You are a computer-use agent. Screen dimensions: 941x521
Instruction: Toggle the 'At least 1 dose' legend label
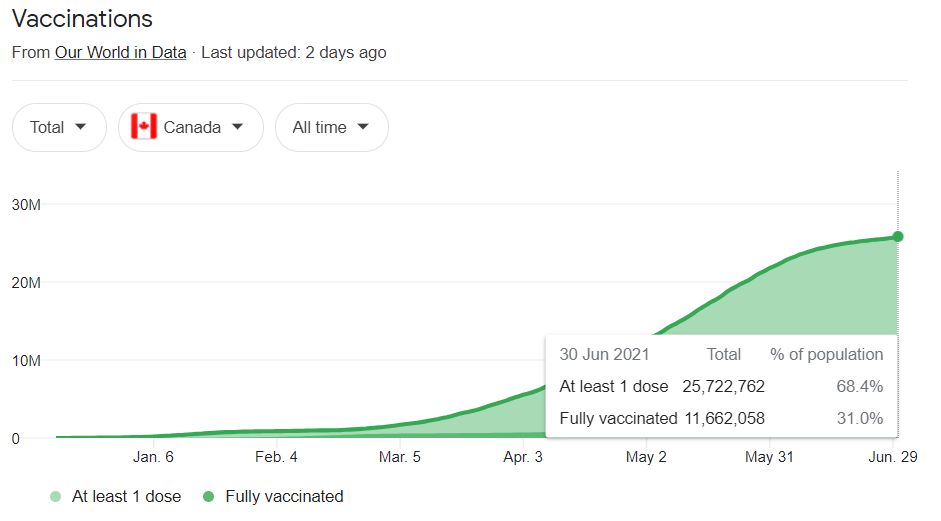tap(127, 496)
